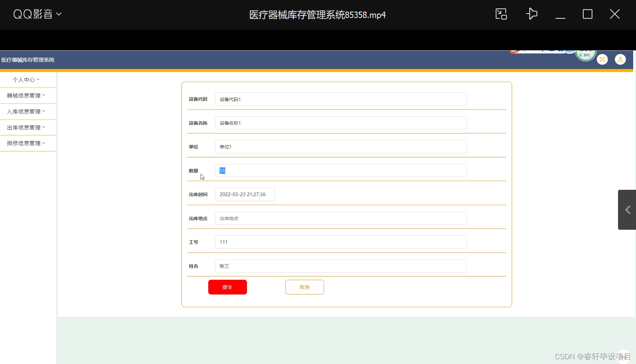The height and width of the screenshot is (364, 636).
Task: Click the video file title 医疗器械库存管理系统85358.mp4
Action: pyautogui.click(x=317, y=15)
